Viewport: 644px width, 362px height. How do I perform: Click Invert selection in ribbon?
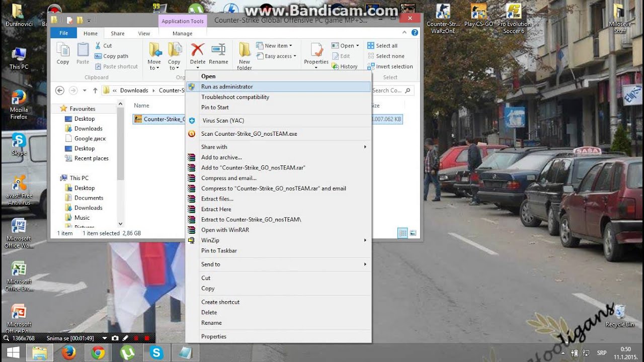[390, 66]
